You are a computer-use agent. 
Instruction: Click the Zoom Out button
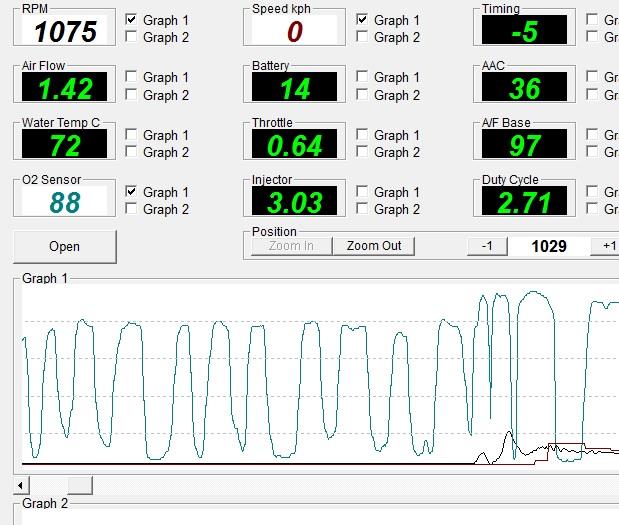(374, 246)
